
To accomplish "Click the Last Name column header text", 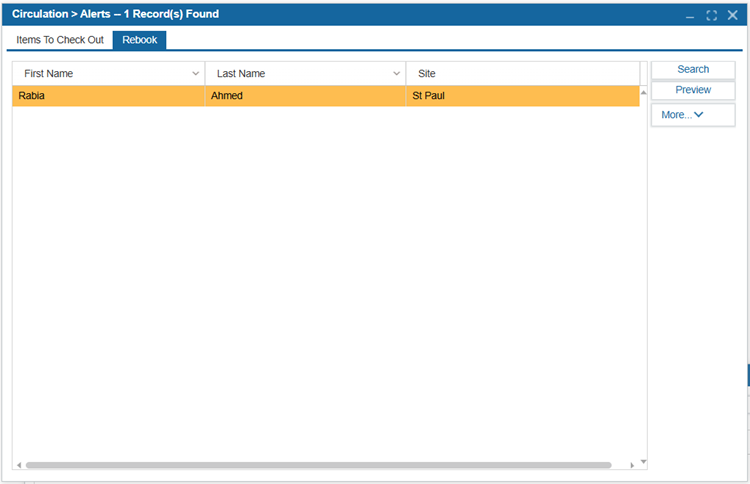I will point(241,74).
